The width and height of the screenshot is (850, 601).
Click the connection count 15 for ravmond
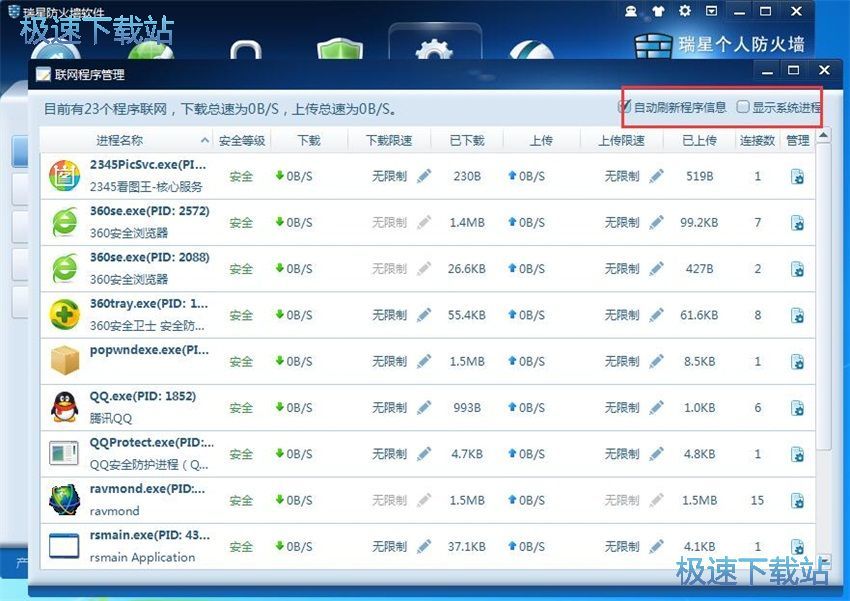[757, 500]
